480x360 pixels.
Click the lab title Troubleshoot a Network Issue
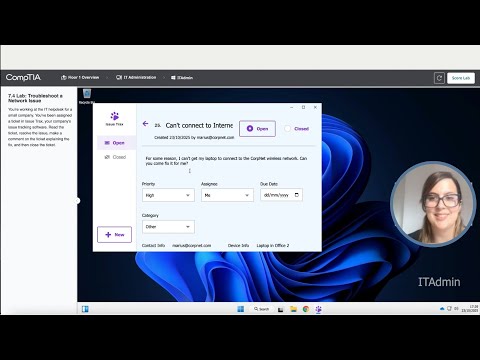[35, 98]
